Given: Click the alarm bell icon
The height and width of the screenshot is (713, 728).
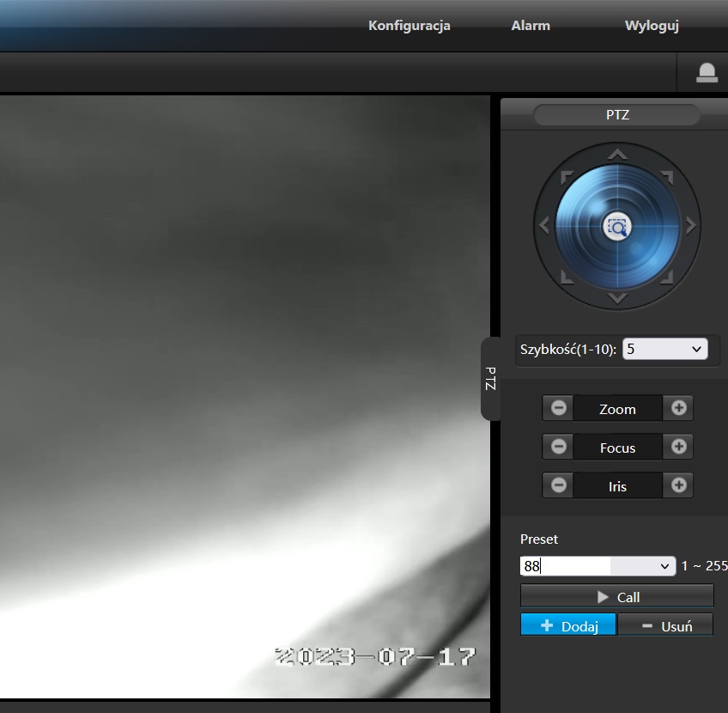Looking at the screenshot, I should [707, 73].
